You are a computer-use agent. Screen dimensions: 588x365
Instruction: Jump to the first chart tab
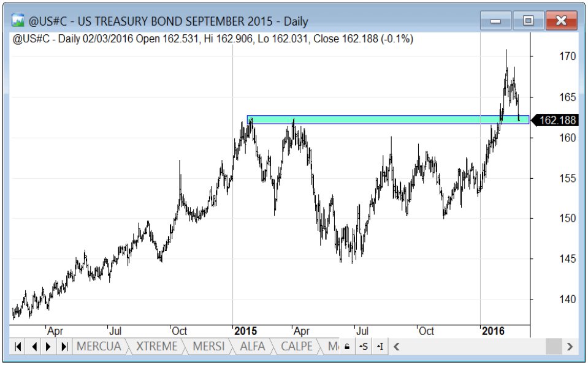(x=18, y=347)
